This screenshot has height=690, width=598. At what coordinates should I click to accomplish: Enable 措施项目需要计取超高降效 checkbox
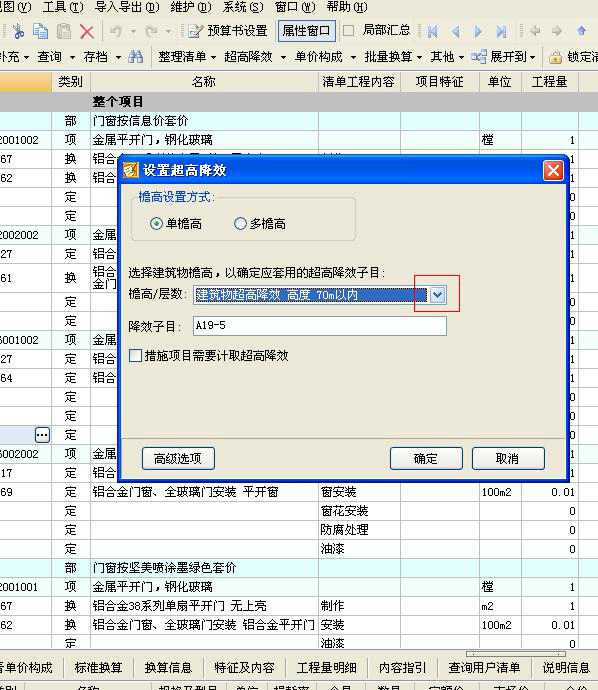tap(136, 355)
